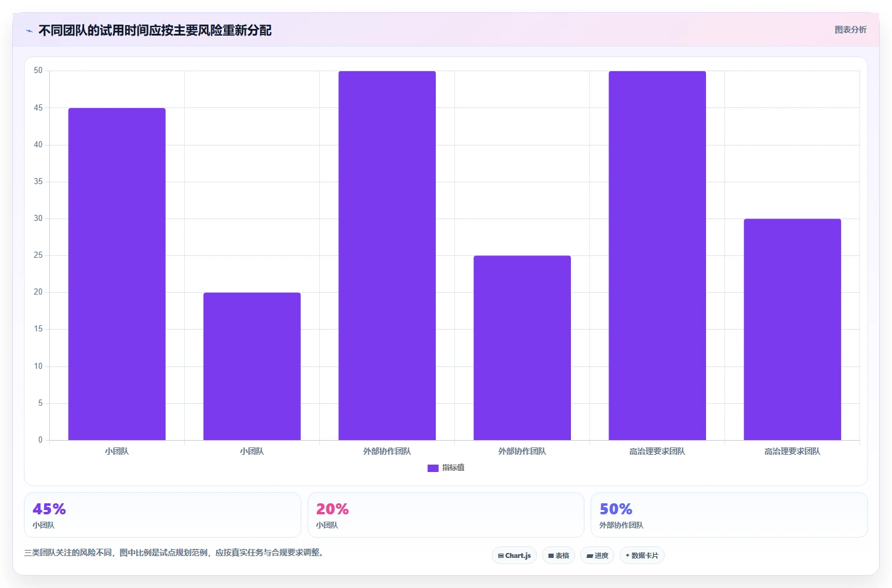Click the y-axis label 25
The image size is (892, 588).
click(x=38, y=255)
